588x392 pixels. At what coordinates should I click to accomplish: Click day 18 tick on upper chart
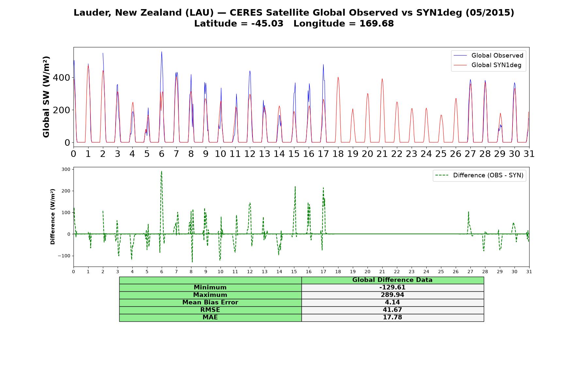(x=338, y=154)
